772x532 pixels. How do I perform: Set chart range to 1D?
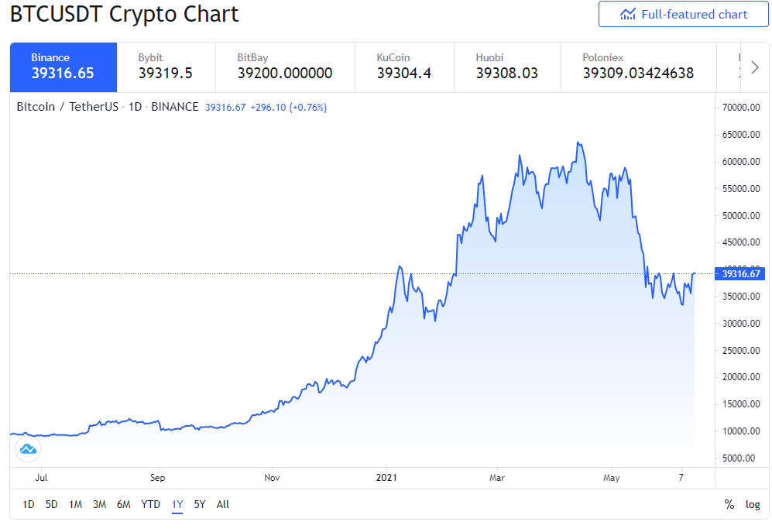pyautogui.click(x=29, y=504)
